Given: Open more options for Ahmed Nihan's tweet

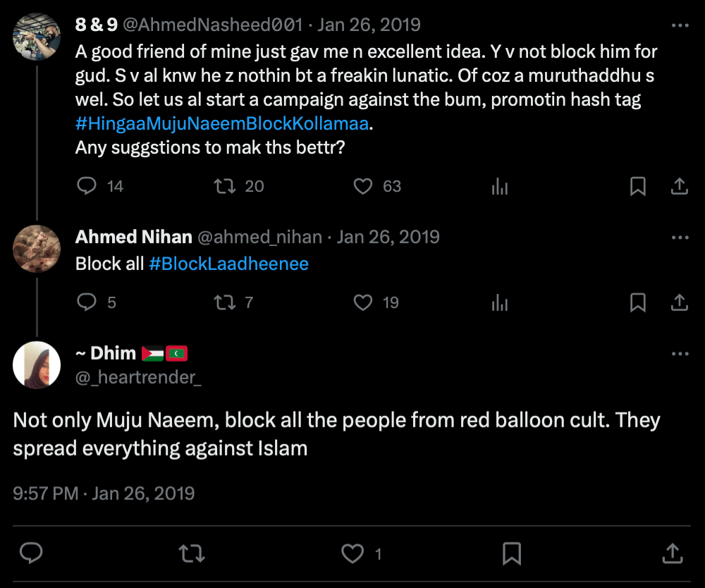Looking at the screenshot, I should (680, 237).
